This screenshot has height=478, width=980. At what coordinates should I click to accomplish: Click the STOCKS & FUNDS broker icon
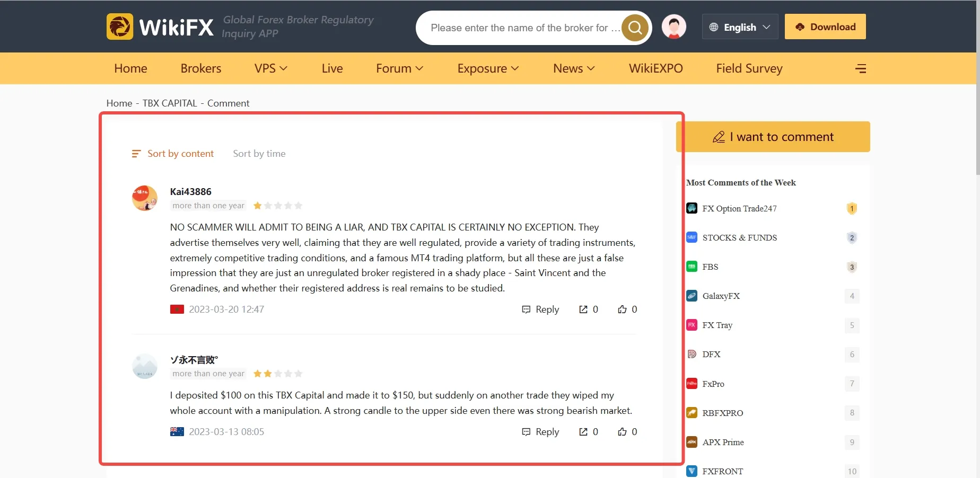point(692,237)
